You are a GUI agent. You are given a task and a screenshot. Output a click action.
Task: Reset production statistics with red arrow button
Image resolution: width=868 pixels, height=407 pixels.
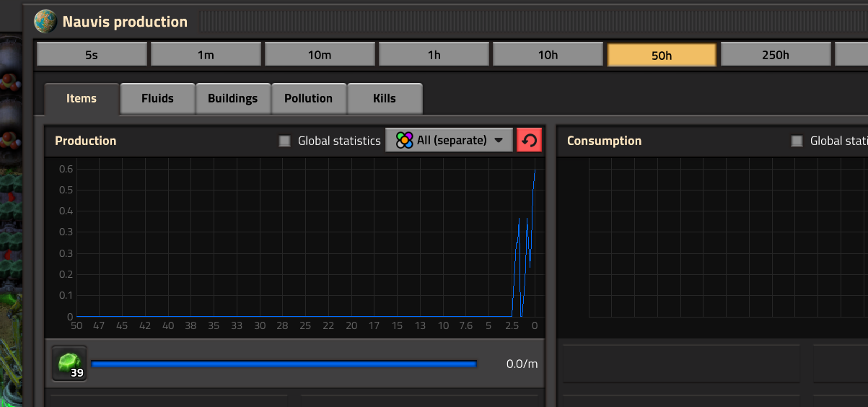[529, 140]
